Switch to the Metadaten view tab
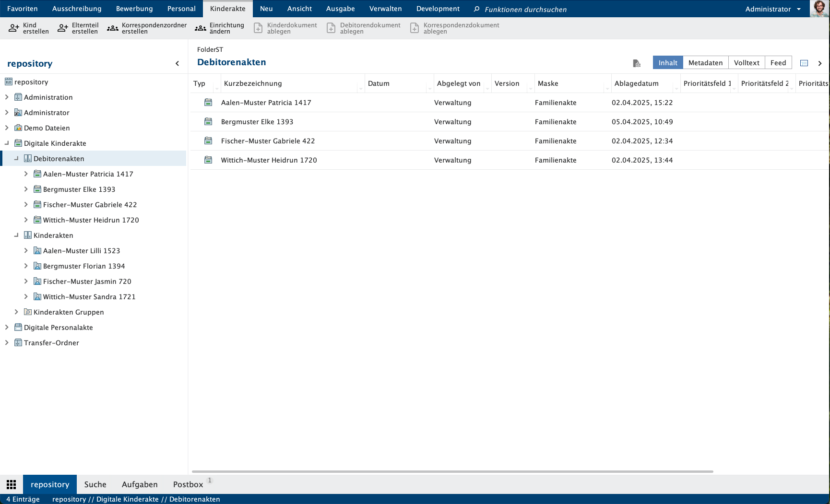The height and width of the screenshot is (504, 830). pyautogui.click(x=705, y=63)
